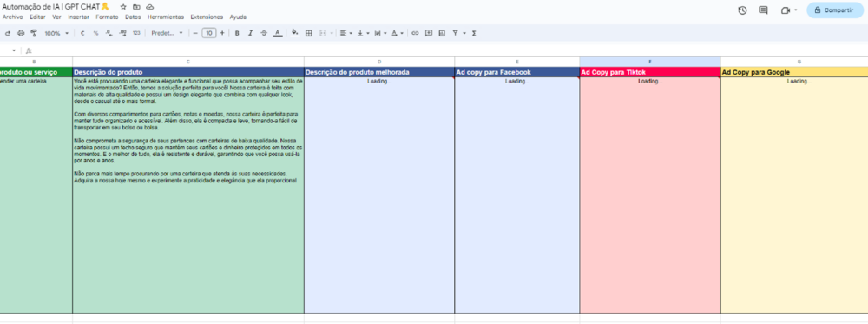Open the borders menu

click(x=309, y=33)
